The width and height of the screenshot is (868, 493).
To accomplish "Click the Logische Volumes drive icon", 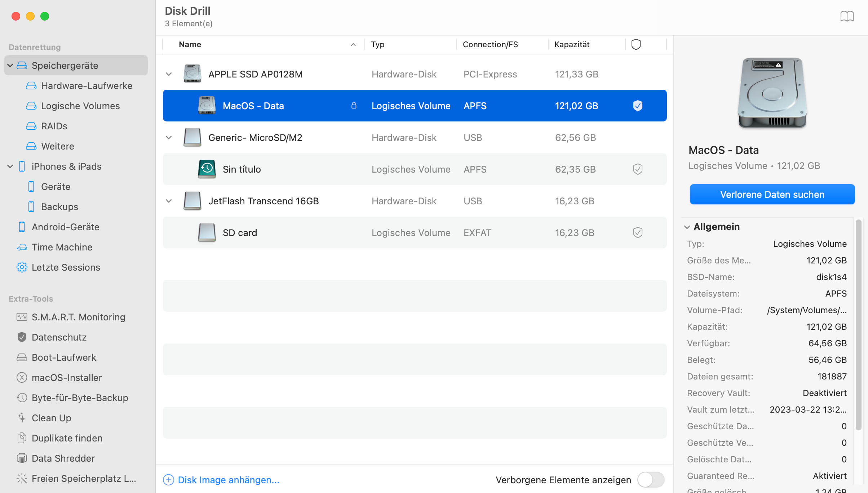I will click(31, 106).
